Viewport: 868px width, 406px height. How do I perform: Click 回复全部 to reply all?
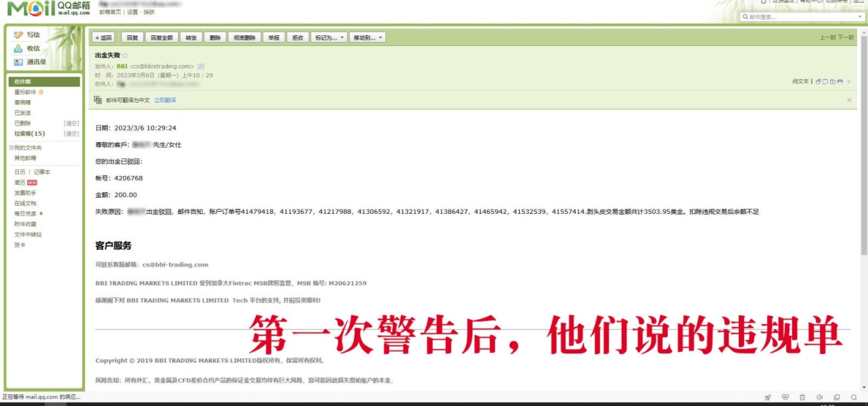(162, 38)
